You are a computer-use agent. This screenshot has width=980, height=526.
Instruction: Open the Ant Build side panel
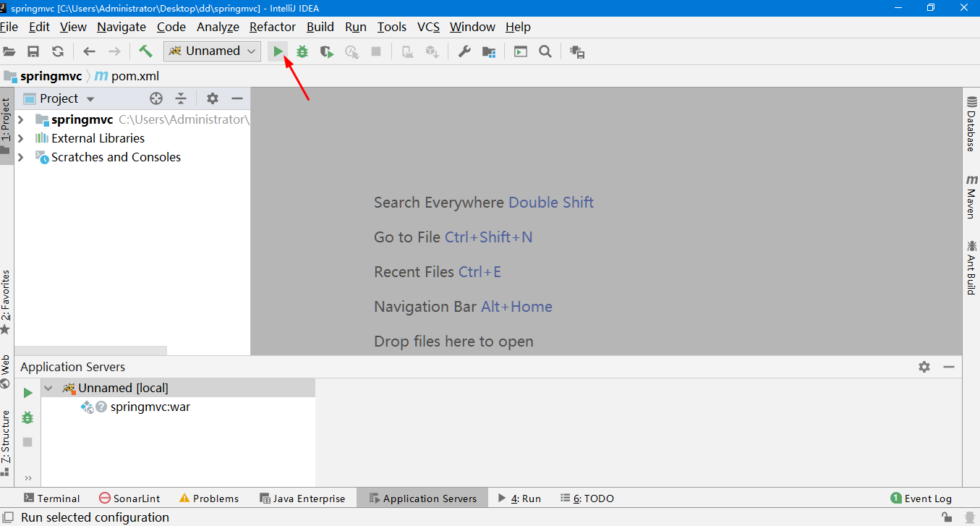point(971,267)
